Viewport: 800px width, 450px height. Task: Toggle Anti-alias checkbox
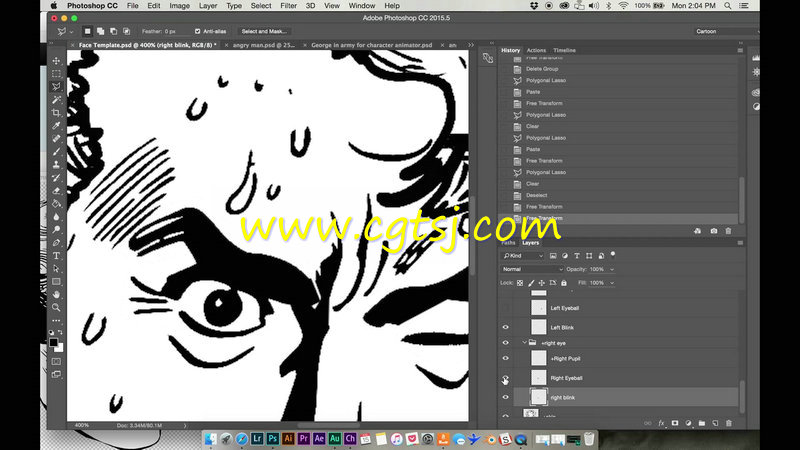tap(197, 31)
